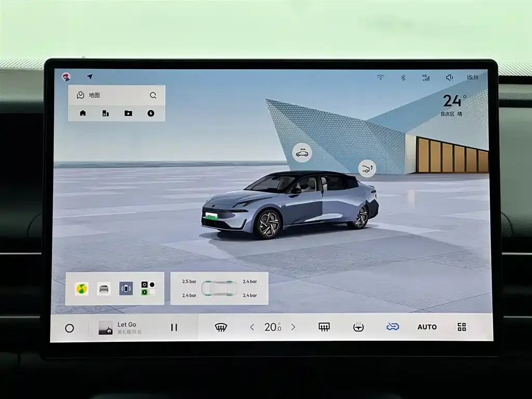Image resolution: width=532 pixels, height=399 pixels.
Task: Tap the charging station shortcut icon
Action: tap(151, 113)
